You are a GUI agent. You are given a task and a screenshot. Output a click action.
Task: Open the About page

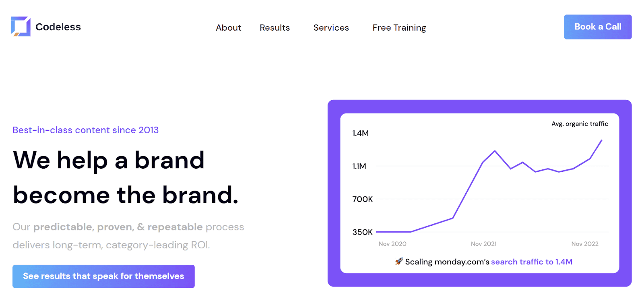coord(228,28)
